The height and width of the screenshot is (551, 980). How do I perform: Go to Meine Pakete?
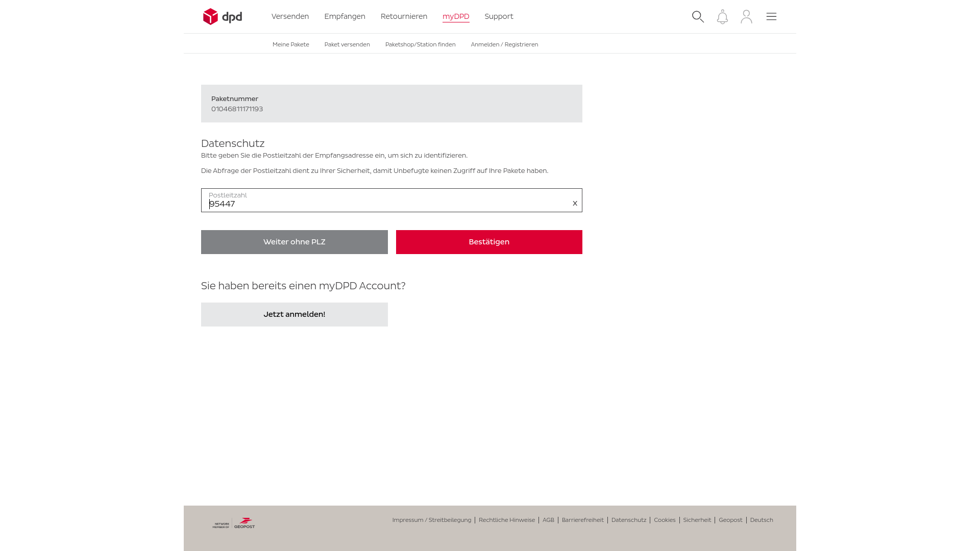(x=290, y=44)
